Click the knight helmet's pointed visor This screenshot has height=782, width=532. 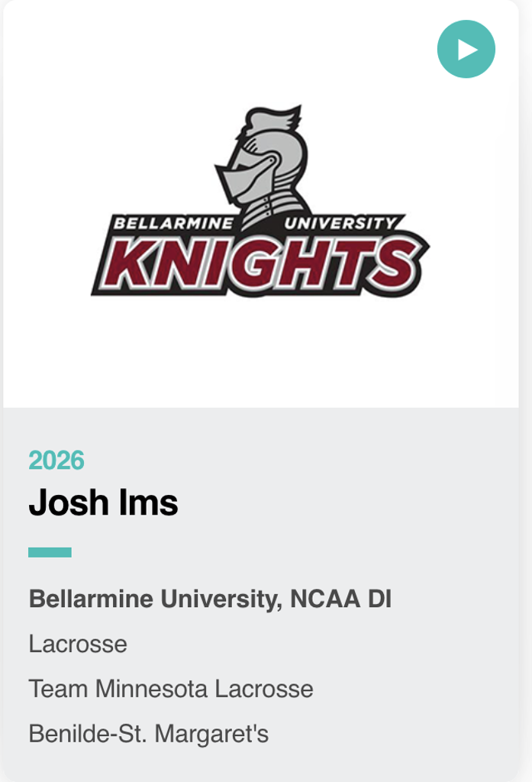click(233, 172)
